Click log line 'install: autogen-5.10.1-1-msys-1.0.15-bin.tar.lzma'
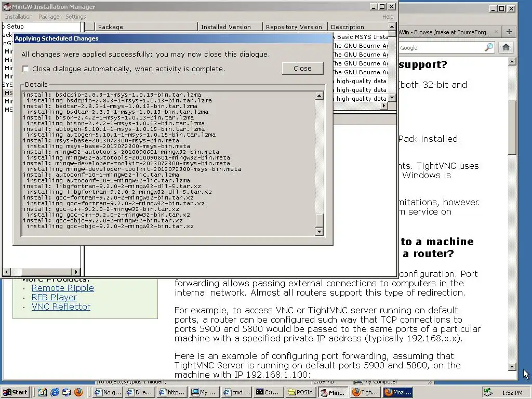Image resolution: width=532 pixels, height=399 pixels. pos(114,129)
